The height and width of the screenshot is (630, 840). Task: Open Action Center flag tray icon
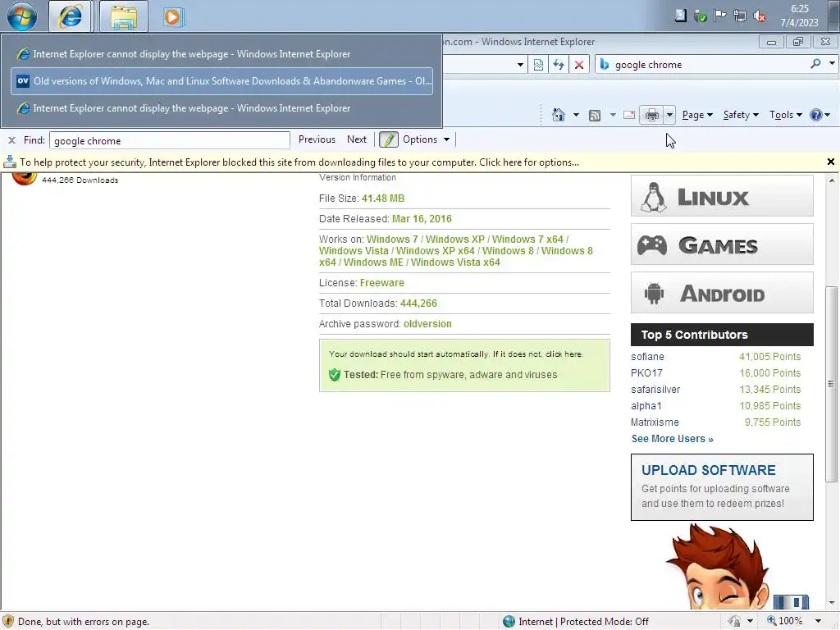719,16
